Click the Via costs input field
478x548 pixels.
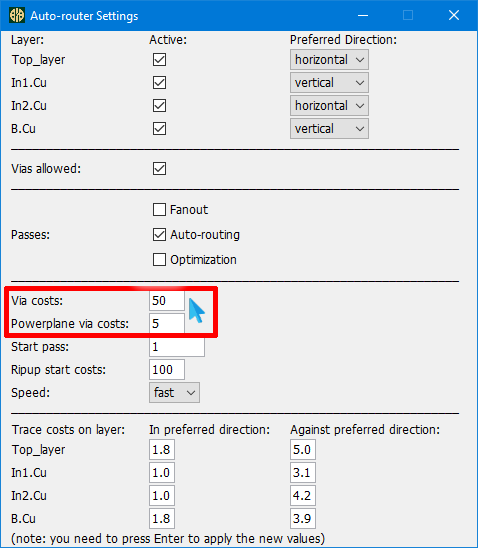167,301
